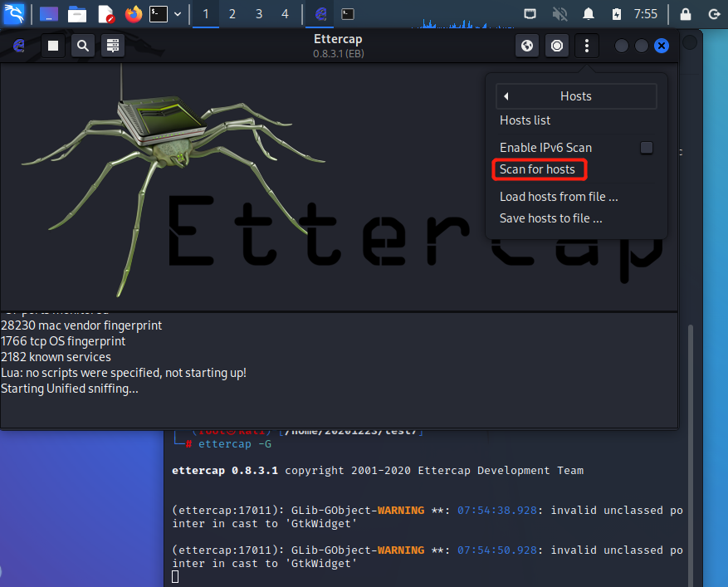Switch to workspace 2
The image size is (728, 587).
point(232,14)
